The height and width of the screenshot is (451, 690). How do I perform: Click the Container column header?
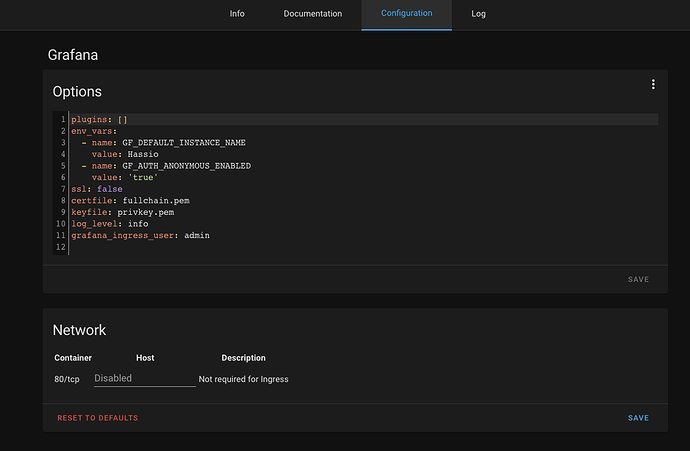click(73, 358)
